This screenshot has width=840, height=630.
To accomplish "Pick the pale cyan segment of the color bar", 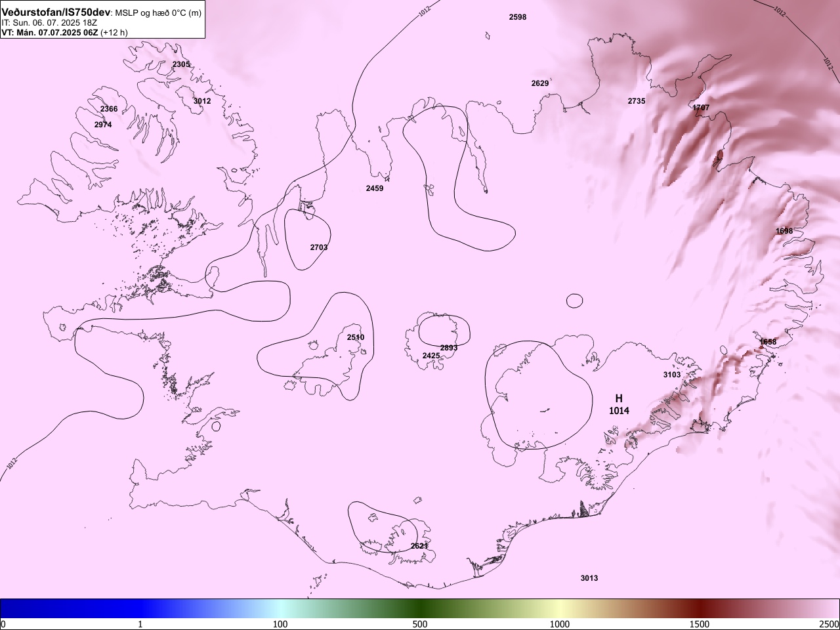I will click(280, 608).
